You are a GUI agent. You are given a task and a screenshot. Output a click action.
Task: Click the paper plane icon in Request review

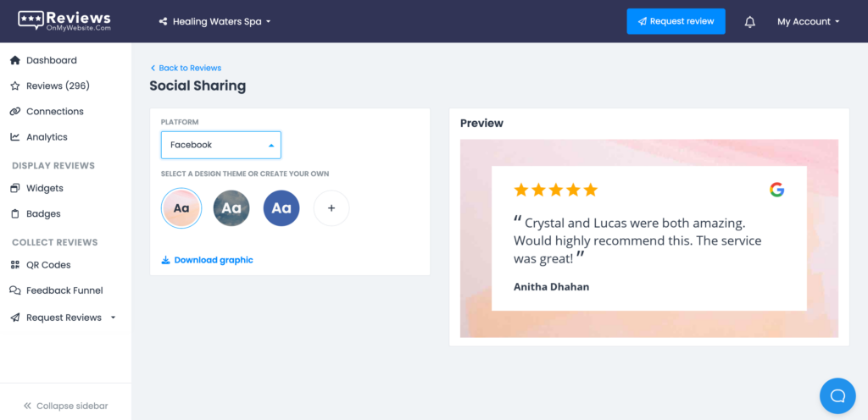(643, 21)
